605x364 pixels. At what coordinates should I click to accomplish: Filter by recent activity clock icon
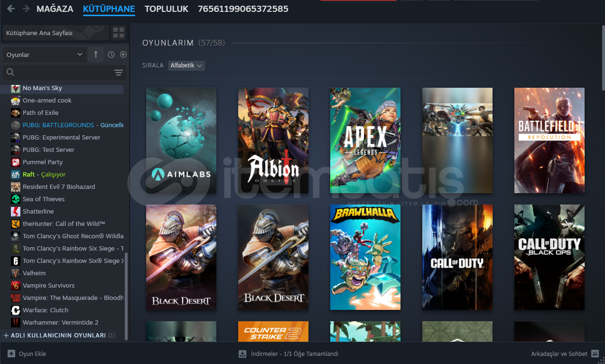tap(111, 55)
